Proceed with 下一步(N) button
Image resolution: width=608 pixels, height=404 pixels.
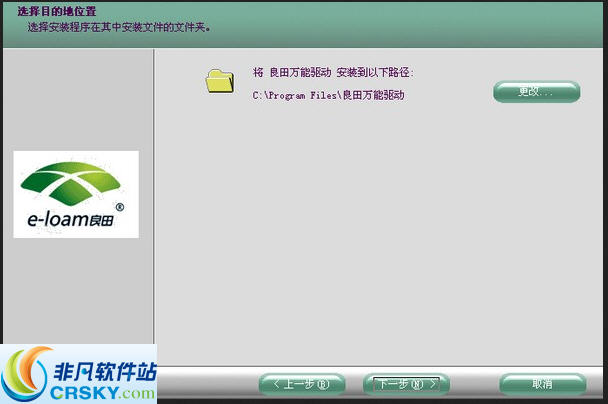pyautogui.click(x=406, y=384)
